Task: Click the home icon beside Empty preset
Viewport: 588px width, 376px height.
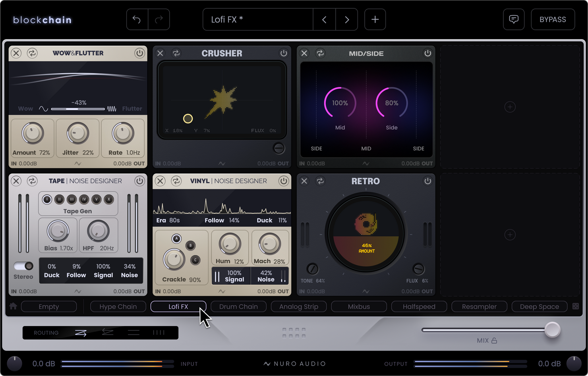Action: pos(13,306)
